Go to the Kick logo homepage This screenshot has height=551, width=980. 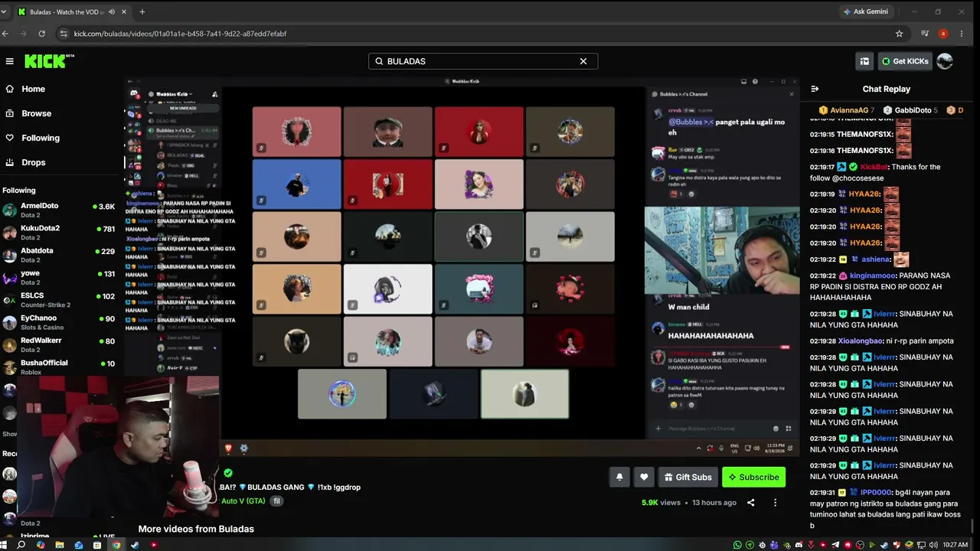(49, 61)
